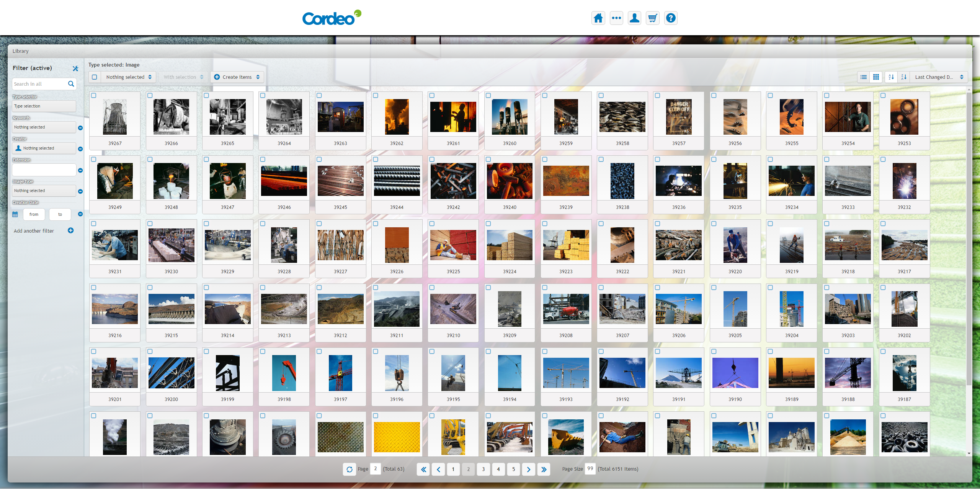
Task: Open the user profile icon
Action: click(634, 18)
